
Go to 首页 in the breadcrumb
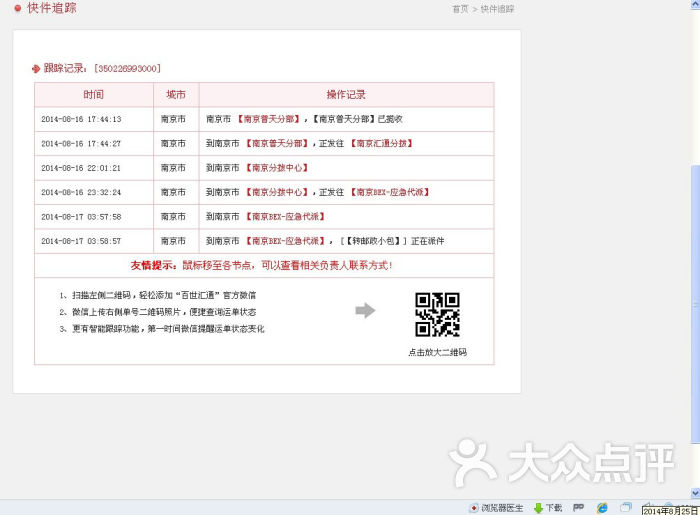[x=460, y=9]
